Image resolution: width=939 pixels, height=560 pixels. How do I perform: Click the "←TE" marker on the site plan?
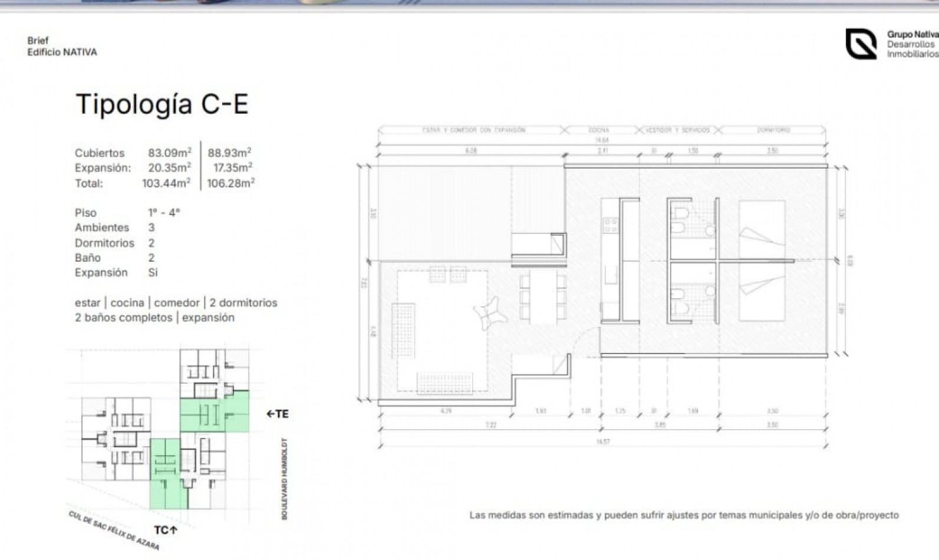pos(278,414)
